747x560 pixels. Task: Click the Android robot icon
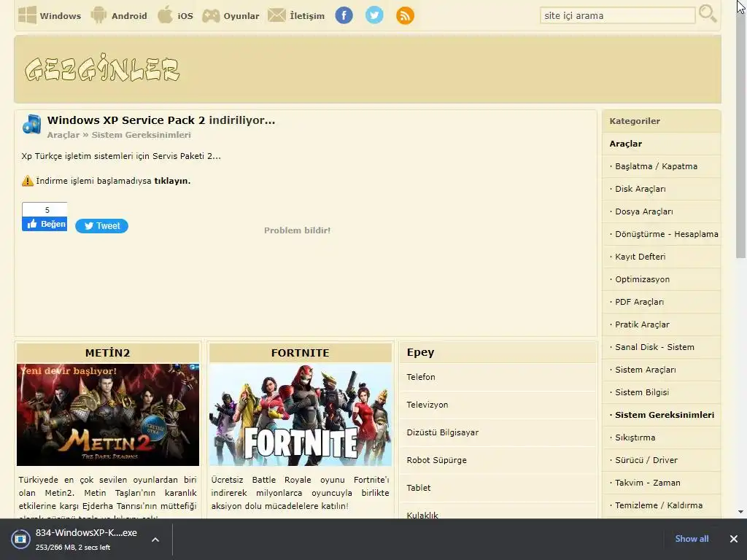(98, 15)
